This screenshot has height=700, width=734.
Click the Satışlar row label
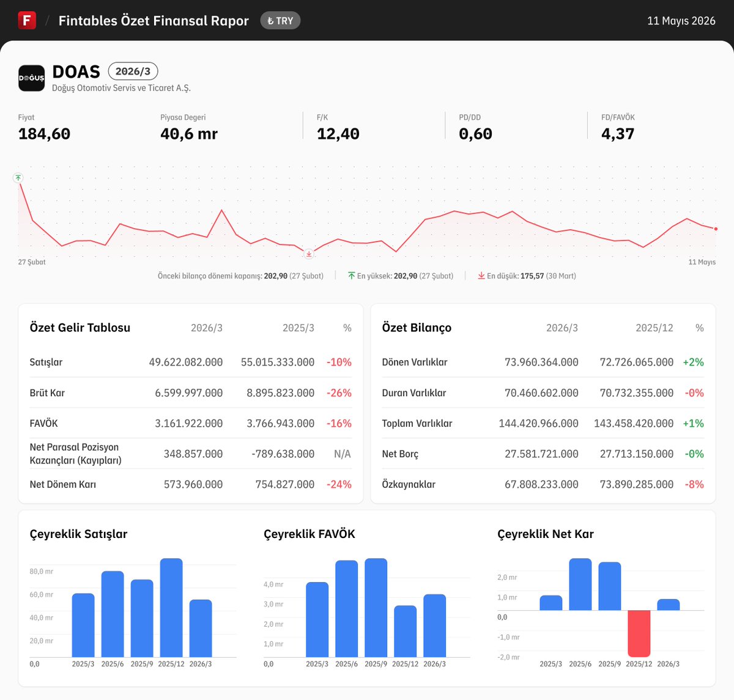coord(46,362)
